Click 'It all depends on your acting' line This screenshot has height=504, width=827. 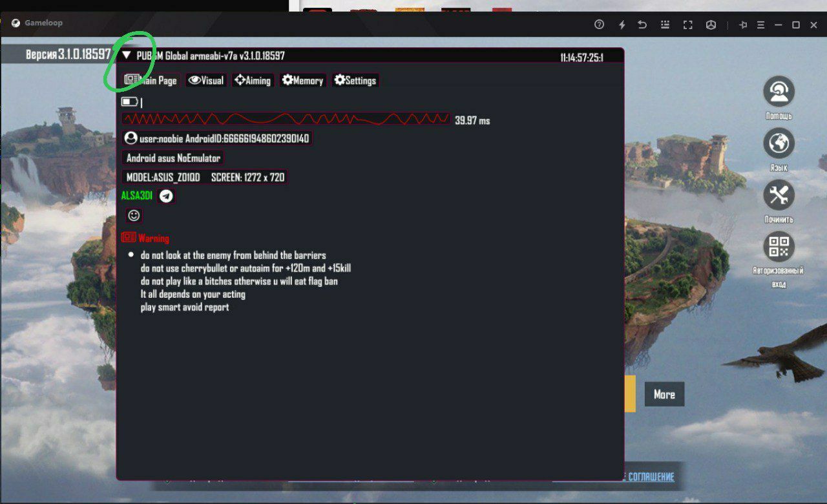coord(193,294)
